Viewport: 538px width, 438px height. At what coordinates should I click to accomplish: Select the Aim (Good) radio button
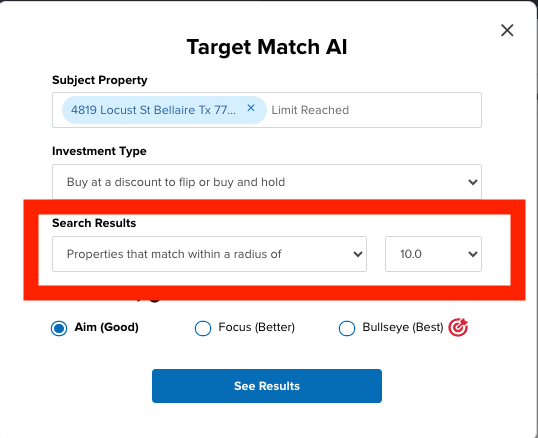tap(59, 328)
